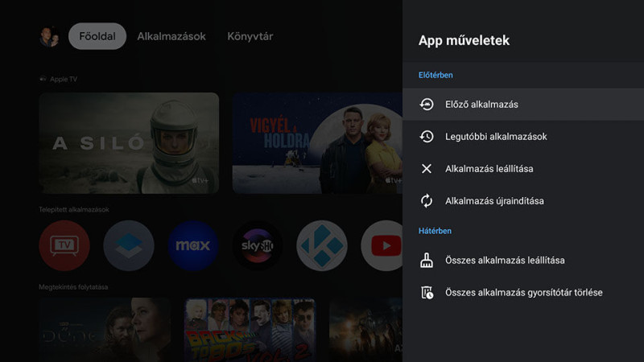Click the broom stop-all icon
This screenshot has height=362, width=644.
click(x=427, y=260)
